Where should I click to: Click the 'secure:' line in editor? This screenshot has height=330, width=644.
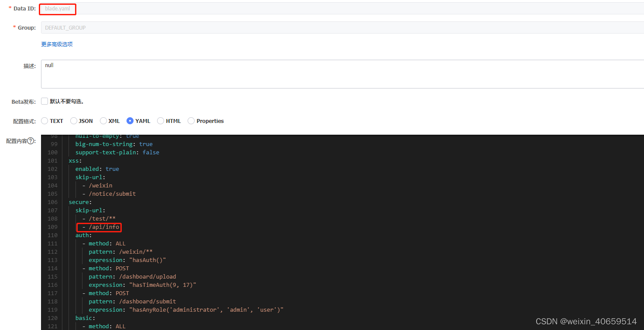point(80,202)
